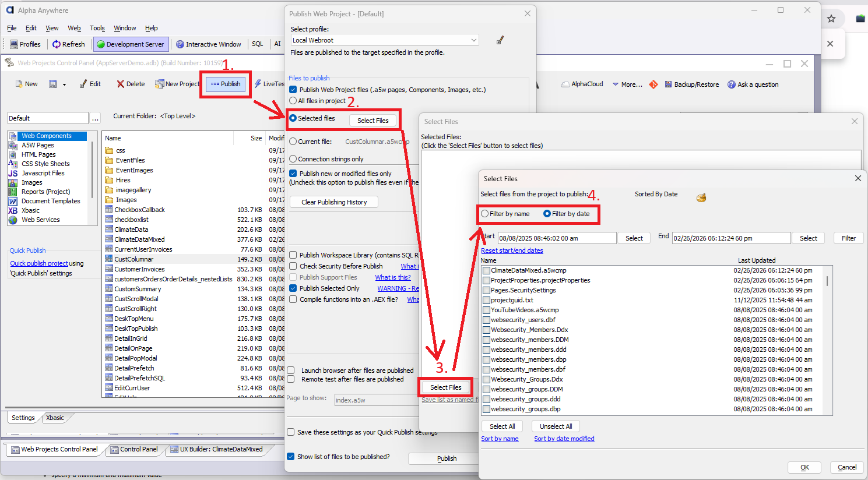The image size is (868, 480).
Task: Open the File menu
Action: (12, 28)
